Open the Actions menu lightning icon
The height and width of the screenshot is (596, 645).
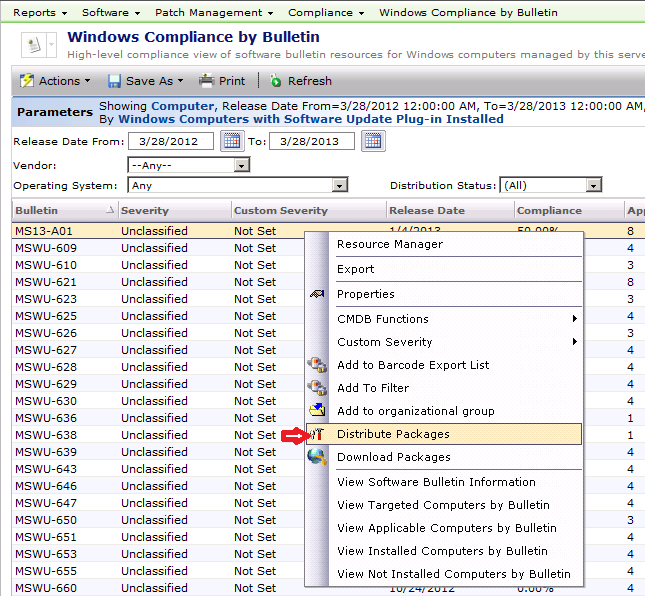click(x=27, y=81)
